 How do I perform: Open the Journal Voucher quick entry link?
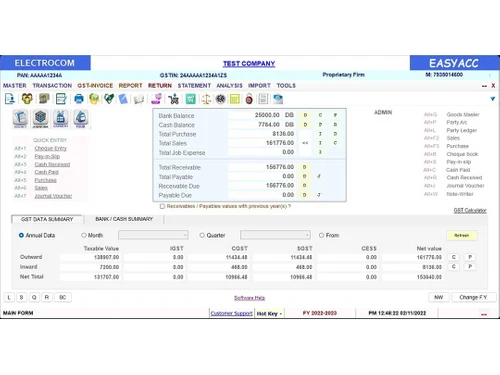coord(53,196)
